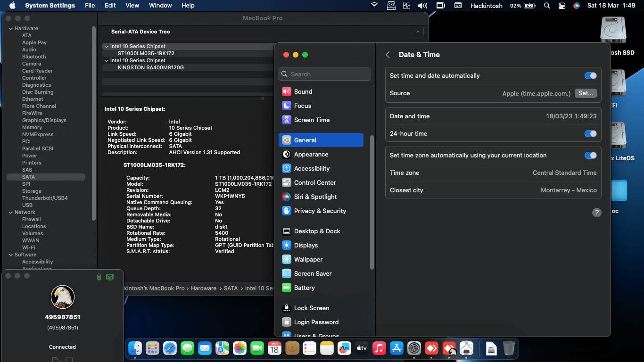
Task: Select General in the System Settings sidebar
Action: pos(321,140)
